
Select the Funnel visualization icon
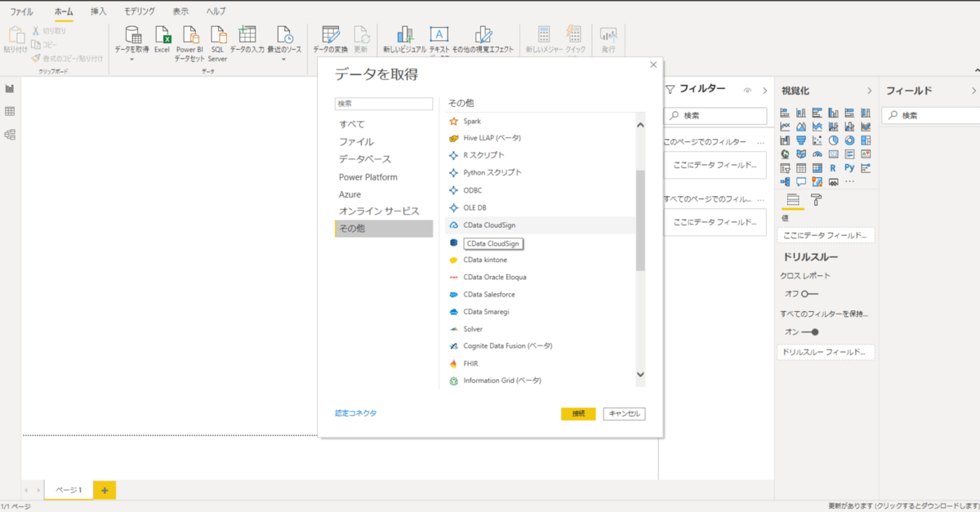tap(802, 140)
